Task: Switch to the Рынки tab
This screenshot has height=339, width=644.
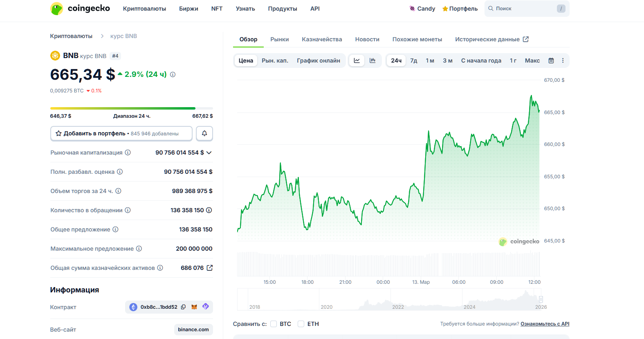Action: pos(279,39)
